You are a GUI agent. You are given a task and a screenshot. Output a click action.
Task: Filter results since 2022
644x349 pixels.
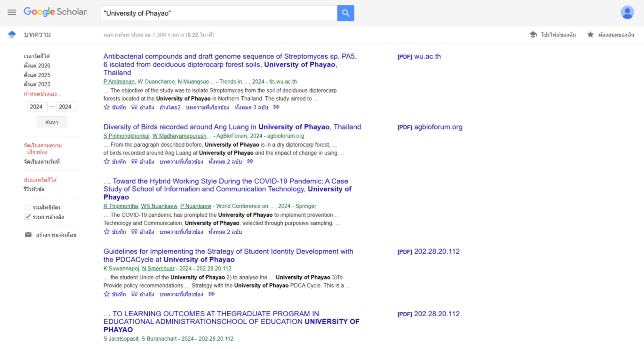(37, 84)
